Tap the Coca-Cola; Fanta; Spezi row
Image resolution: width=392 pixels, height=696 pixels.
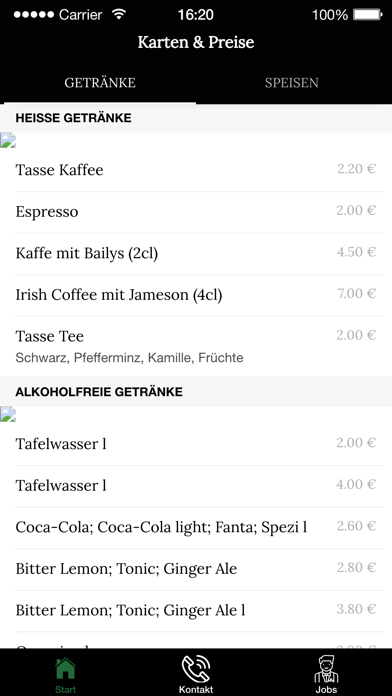[196, 528]
